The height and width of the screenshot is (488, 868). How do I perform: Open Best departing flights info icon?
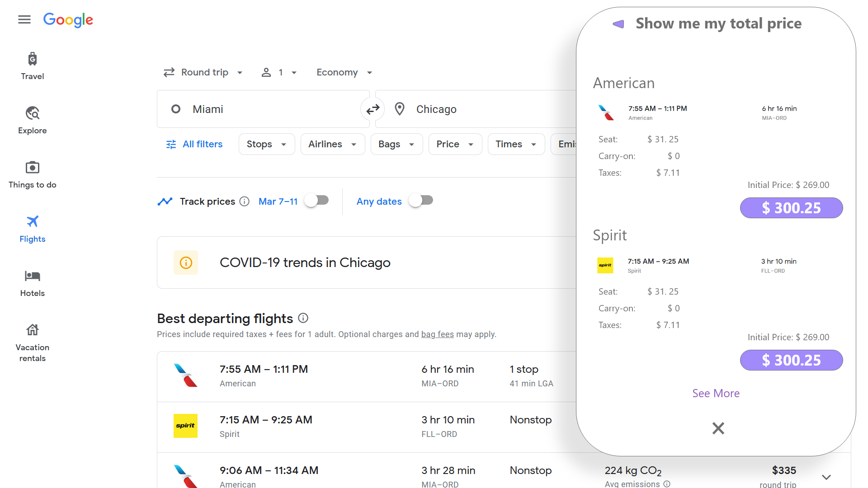coord(303,318)
